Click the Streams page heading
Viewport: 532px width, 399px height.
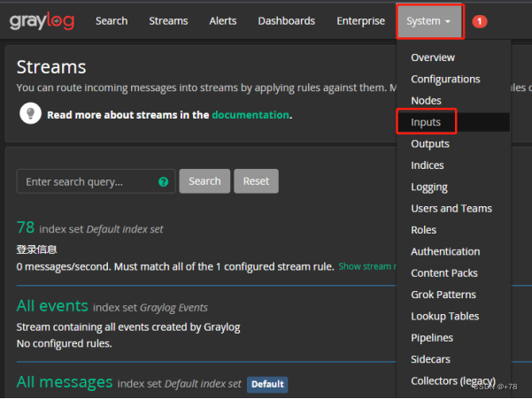(51, 67)
